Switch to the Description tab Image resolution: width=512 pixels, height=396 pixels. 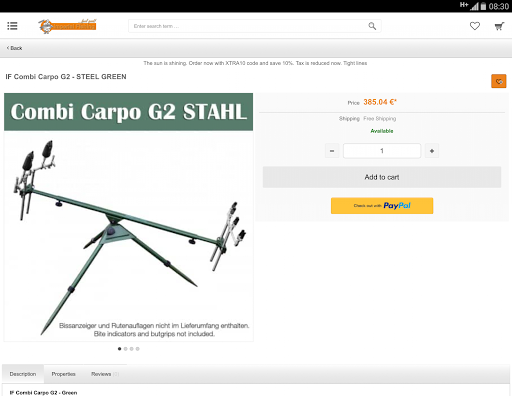(23, 374)
